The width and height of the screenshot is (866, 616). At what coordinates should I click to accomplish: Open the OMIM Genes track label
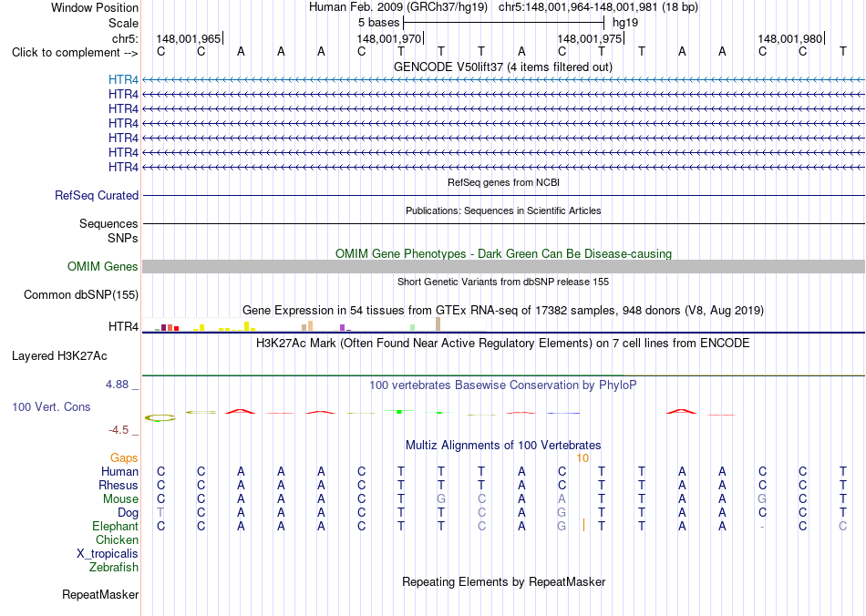103,267
